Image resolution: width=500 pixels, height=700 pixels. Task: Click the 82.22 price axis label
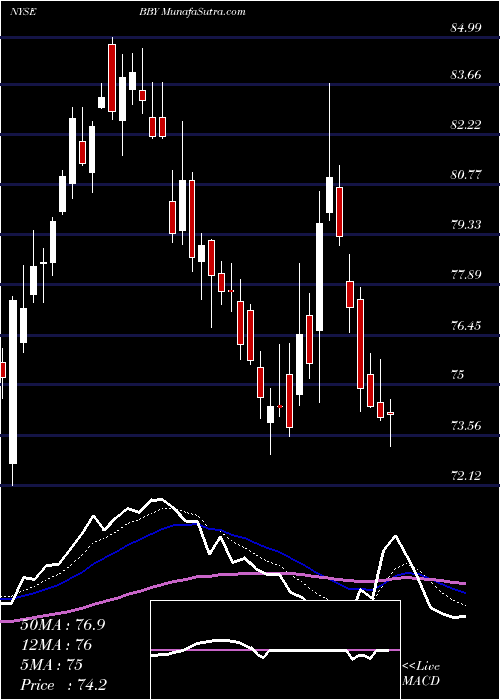tap(466, 124)
